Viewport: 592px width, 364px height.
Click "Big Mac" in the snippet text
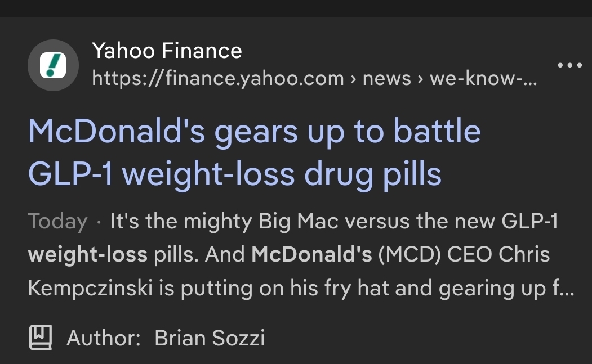(299, 222)
